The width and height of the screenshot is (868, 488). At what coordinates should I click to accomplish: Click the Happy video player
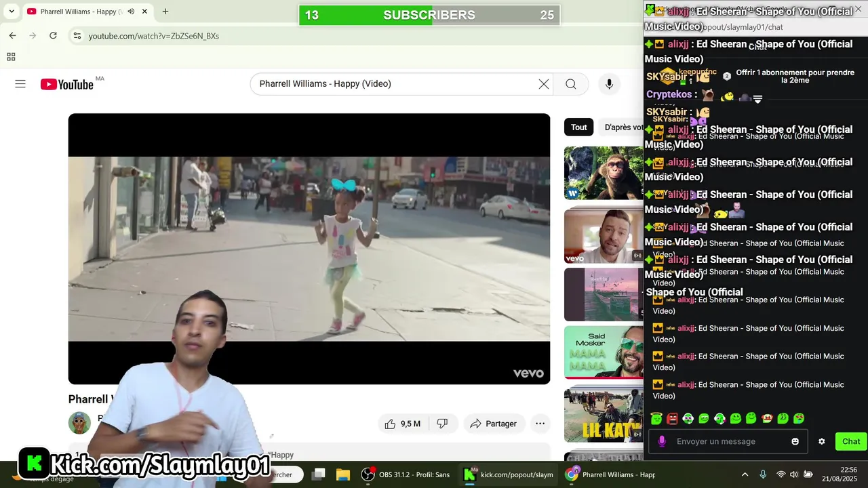309,249
